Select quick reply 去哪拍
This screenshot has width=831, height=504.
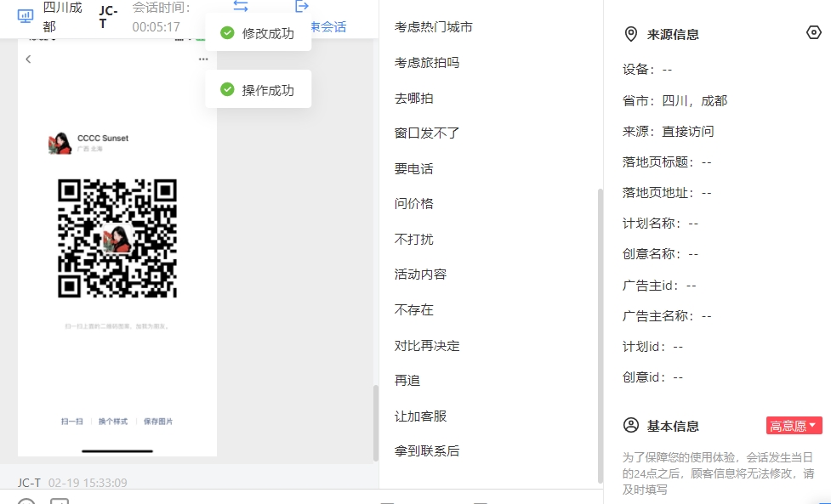[x=414, y=98]
